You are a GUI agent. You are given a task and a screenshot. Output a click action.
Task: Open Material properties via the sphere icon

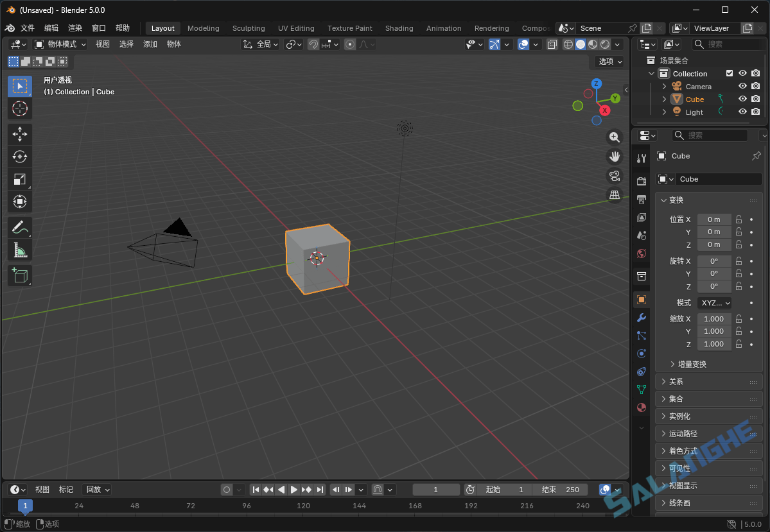pos(640,408)
